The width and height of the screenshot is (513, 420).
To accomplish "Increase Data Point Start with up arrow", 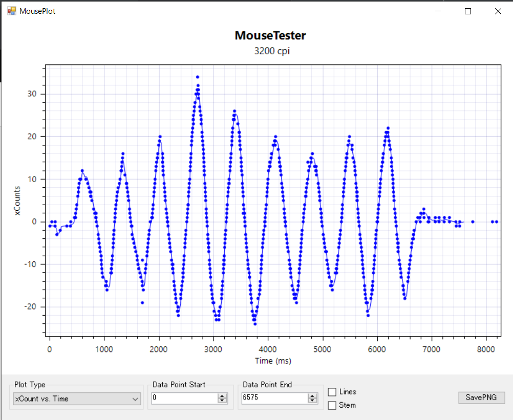I will coord(222,395).
